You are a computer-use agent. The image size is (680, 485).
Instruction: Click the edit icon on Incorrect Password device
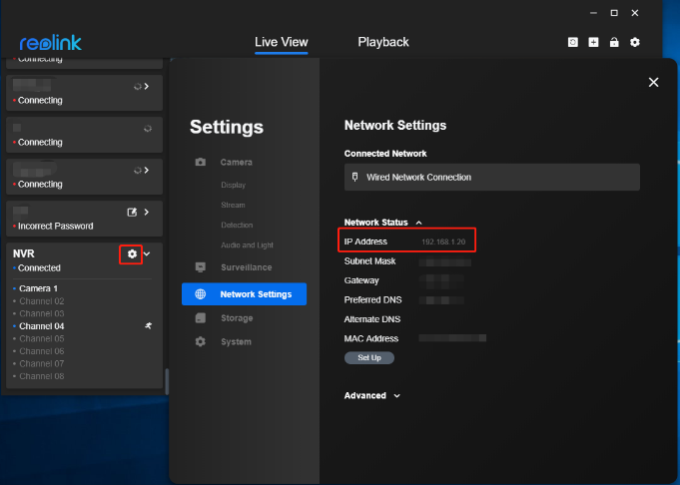tap(131, 212)
